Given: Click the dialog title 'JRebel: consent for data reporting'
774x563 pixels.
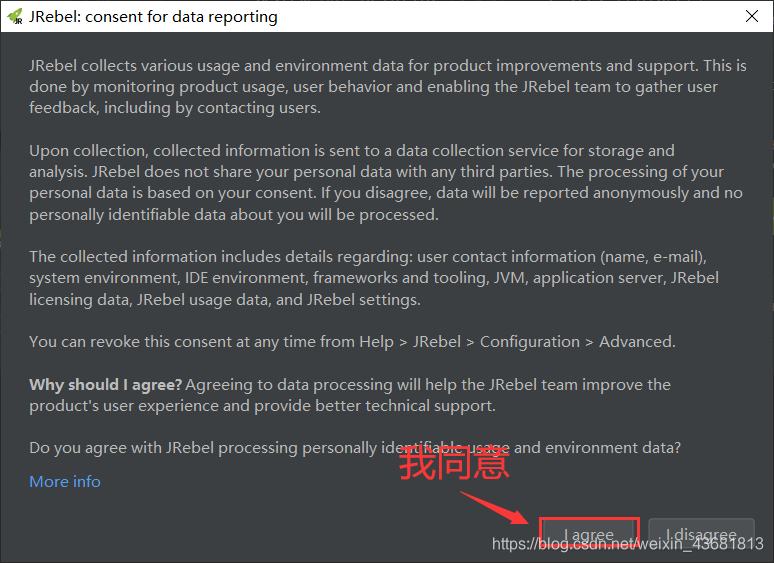Looking at the screenshot, I should pyautogui.click(x=153, y=17).
